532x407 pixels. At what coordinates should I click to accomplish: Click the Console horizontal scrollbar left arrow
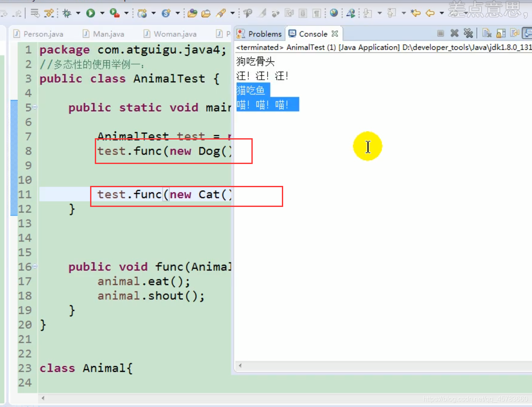click(x=240, y=366)
